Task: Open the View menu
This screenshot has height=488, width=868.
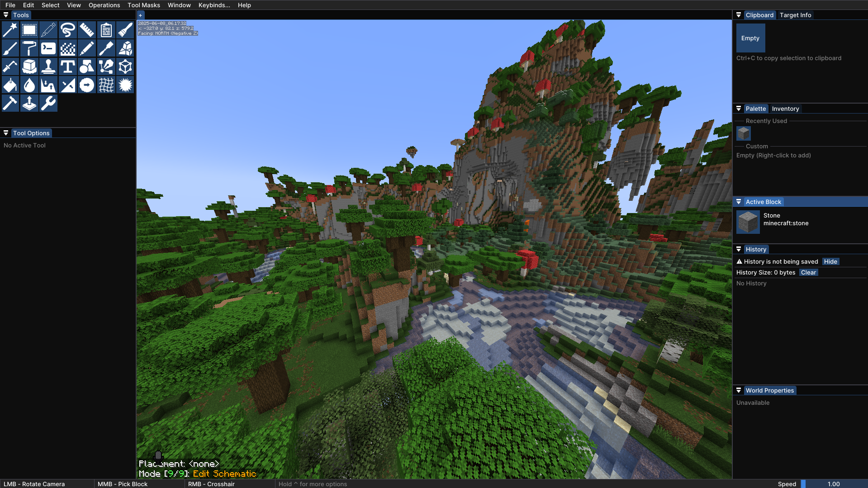Action: tap(74, 5)
